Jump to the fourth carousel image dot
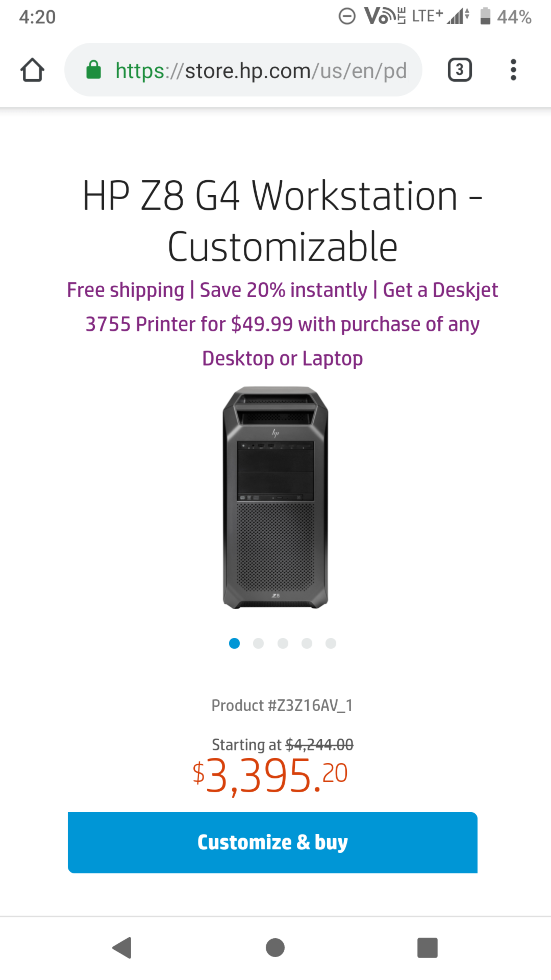Image resolution: width=551 pixels, height=980 pixels. (307, 643)
